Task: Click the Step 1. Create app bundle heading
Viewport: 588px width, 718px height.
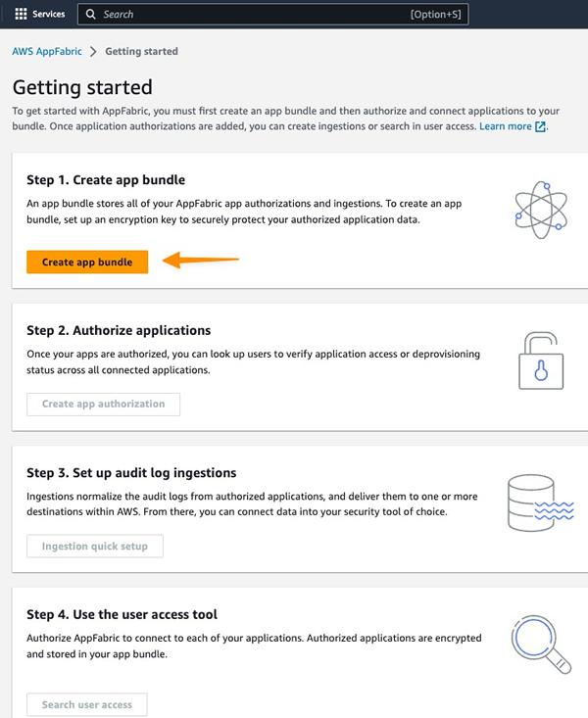Action: (x=106, y=180)
